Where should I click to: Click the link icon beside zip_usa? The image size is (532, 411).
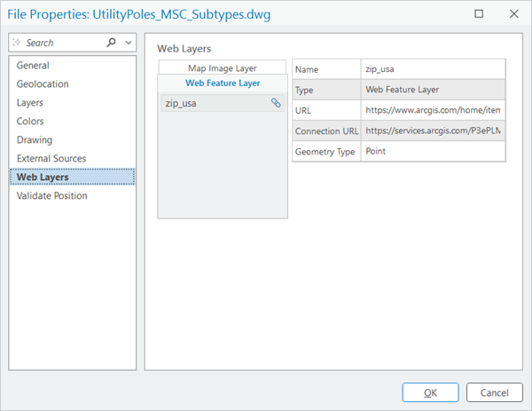276,104
